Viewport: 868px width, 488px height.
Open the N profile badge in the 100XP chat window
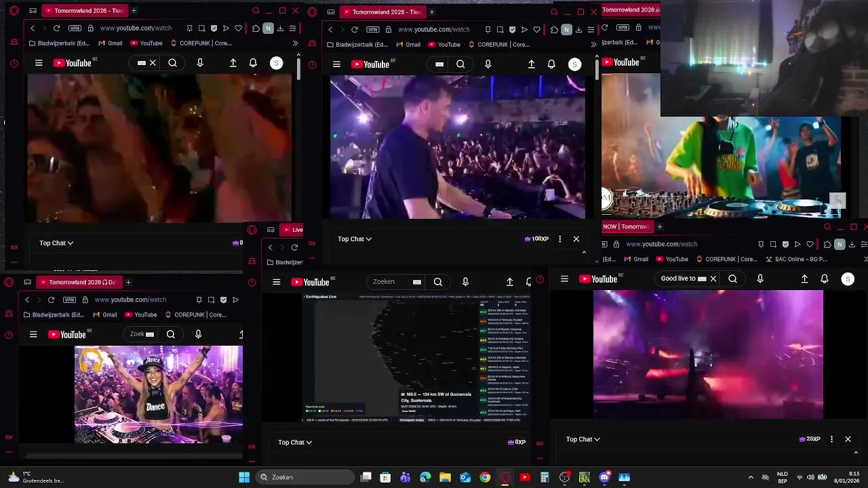pos(566,30)
